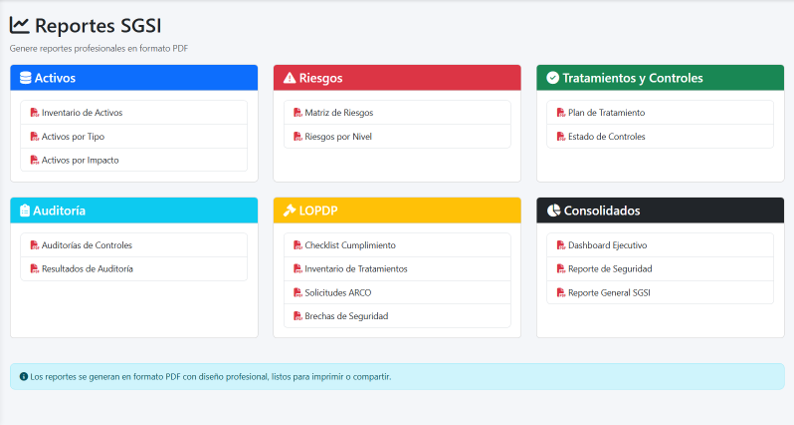Open the Reporte de Seguridad report
This screenshot has height=425, width=794.
pos(660,268)
